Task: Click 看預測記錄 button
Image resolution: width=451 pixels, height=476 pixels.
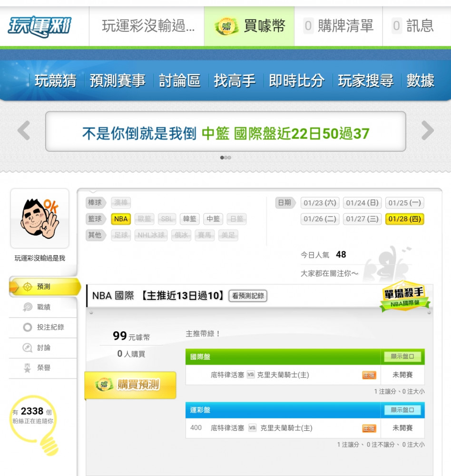Action: coord(248,296)
